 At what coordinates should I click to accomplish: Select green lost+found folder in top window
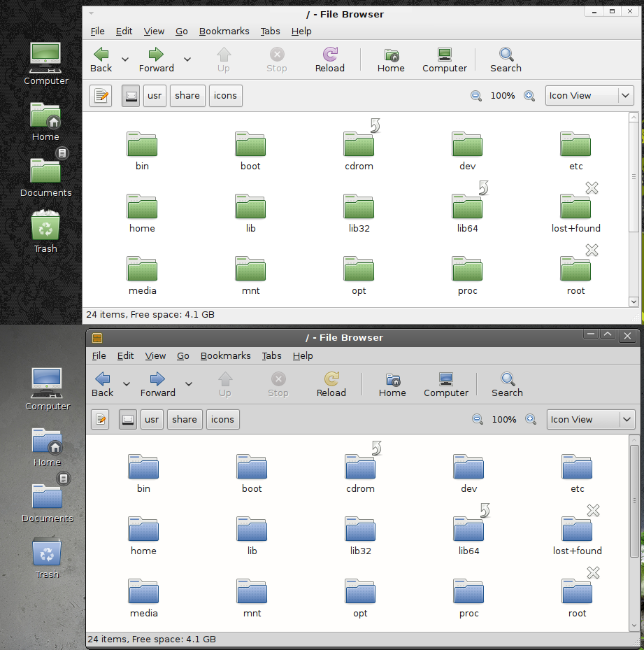point(575,206)
